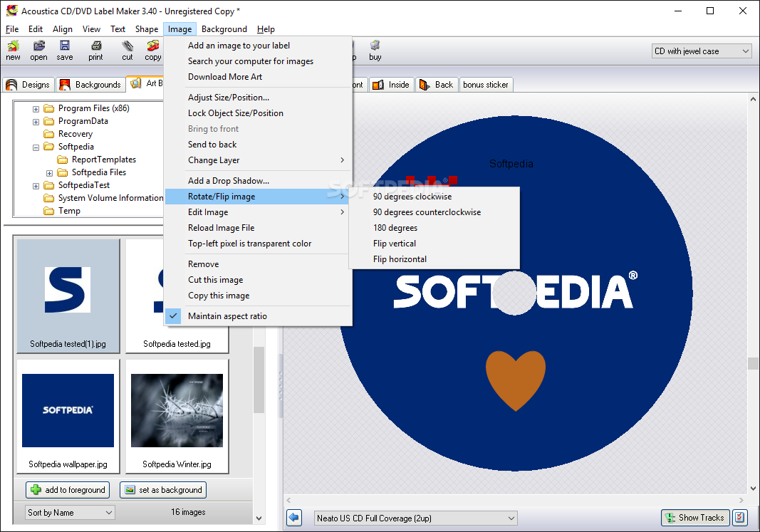
Task: Select the Softpedia tested(1).jpg thumbnail
Action: [68, 295]
